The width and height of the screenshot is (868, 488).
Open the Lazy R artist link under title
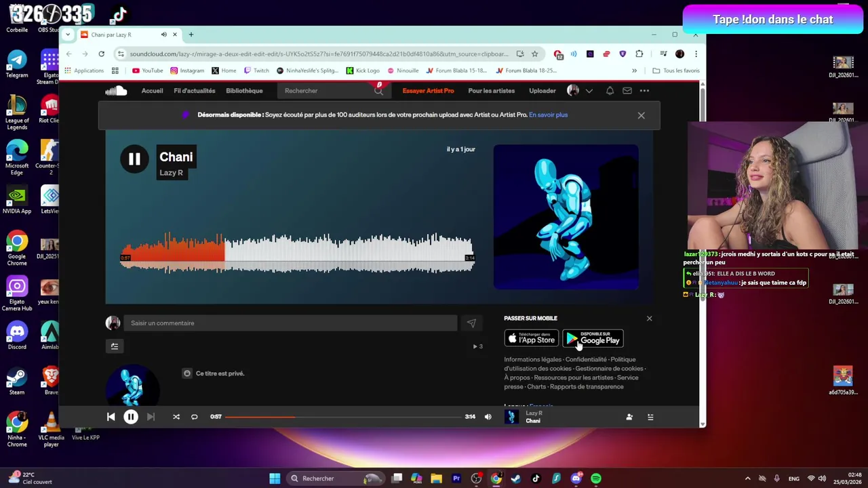tap(171, 173)
